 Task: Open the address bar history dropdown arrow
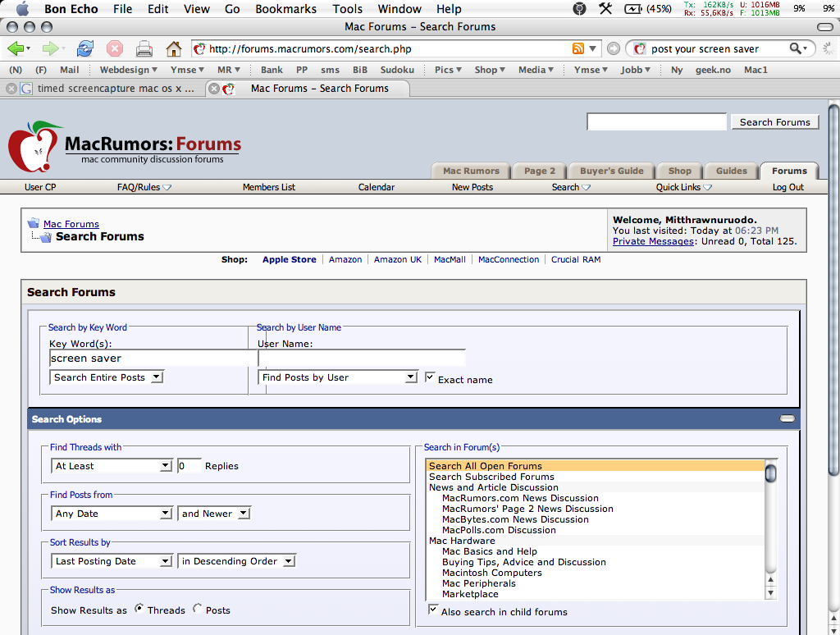coord(592,48)
